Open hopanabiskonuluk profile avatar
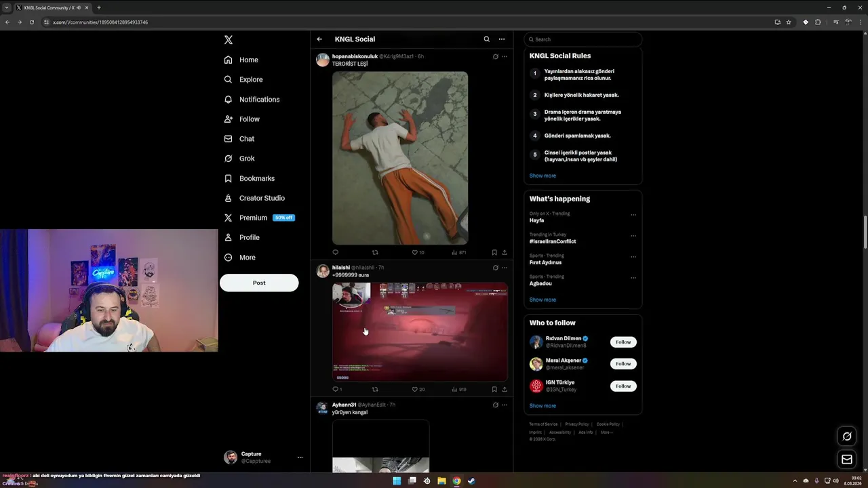This screenshot has width=868, height=488. [x=323, y=60]
